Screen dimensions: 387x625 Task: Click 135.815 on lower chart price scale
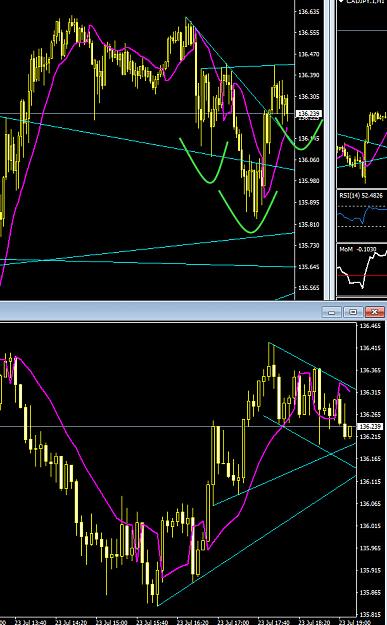coord(370,615)
